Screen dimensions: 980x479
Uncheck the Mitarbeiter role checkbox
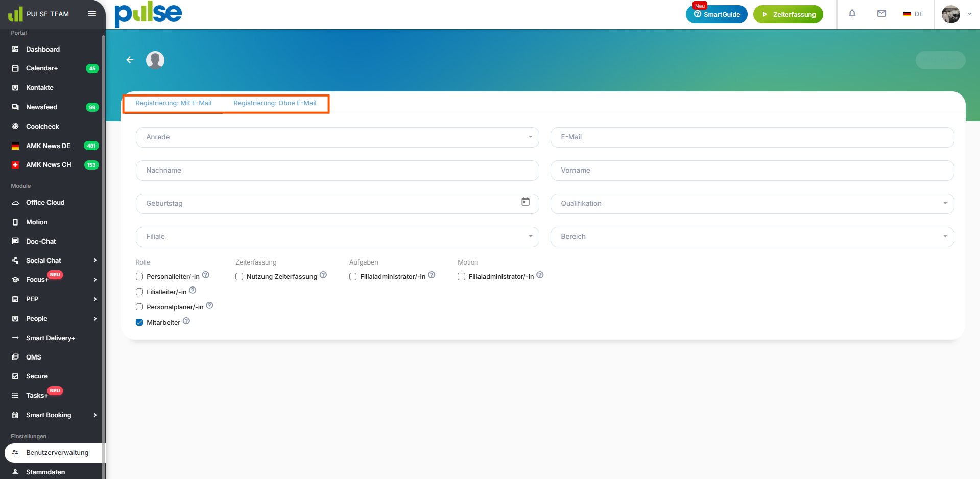coord(139,323)
